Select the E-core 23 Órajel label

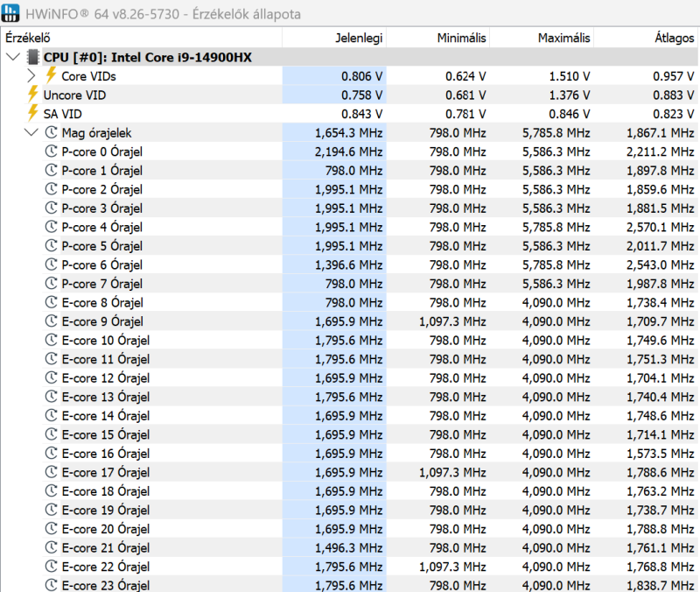[x=106, y=585]
